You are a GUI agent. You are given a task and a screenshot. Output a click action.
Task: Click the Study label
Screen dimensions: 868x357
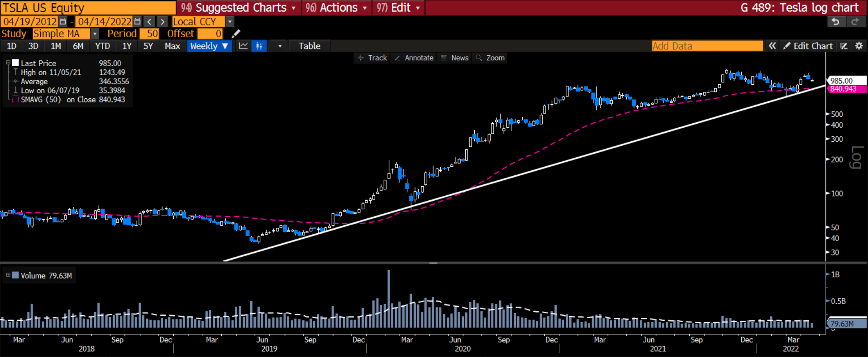click(14, 34)
